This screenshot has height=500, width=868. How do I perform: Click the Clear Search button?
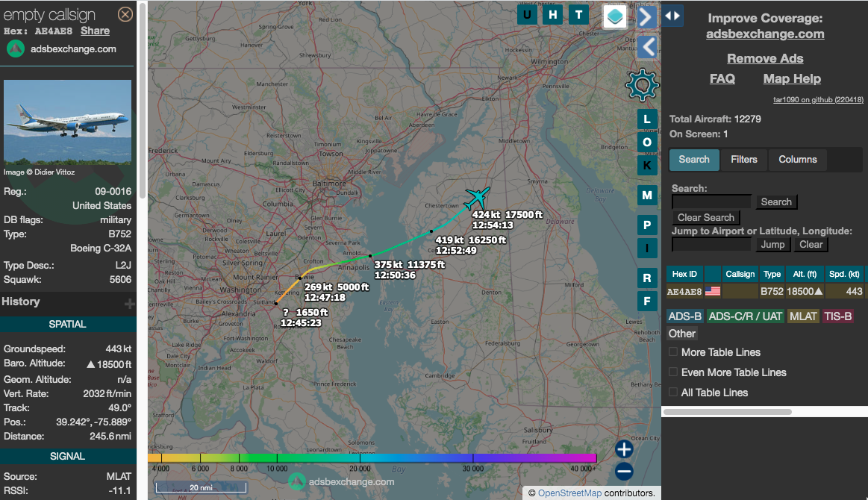tap(706, 218)
